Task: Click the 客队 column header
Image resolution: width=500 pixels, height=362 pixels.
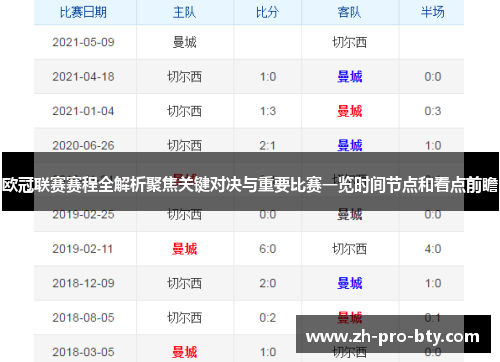Action: click(349, 12)
